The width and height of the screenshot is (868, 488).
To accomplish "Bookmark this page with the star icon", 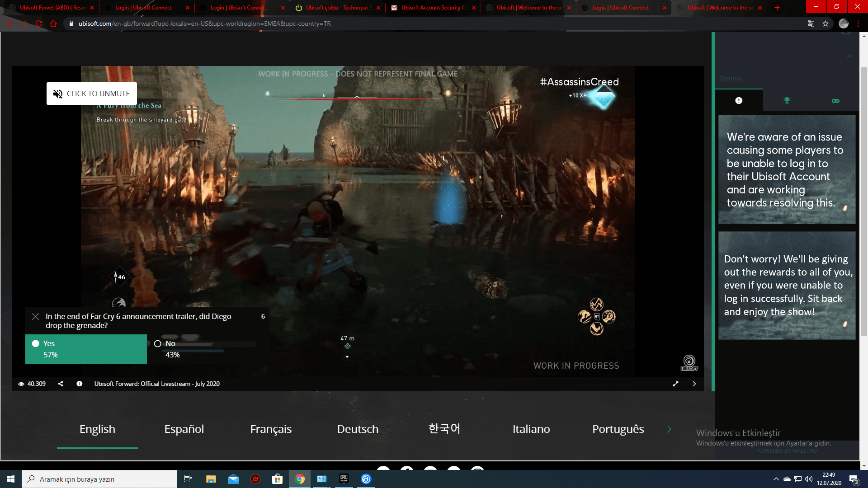I will coord(826,23).
